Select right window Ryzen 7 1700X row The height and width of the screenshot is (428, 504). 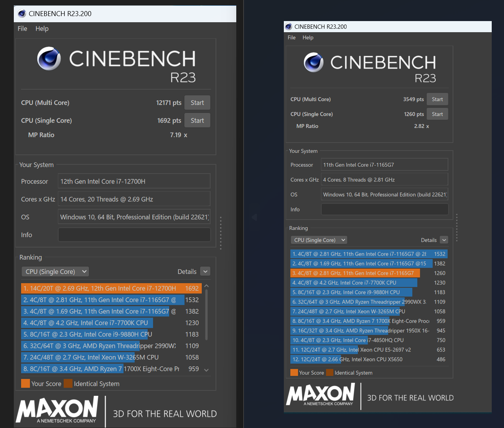369,321
